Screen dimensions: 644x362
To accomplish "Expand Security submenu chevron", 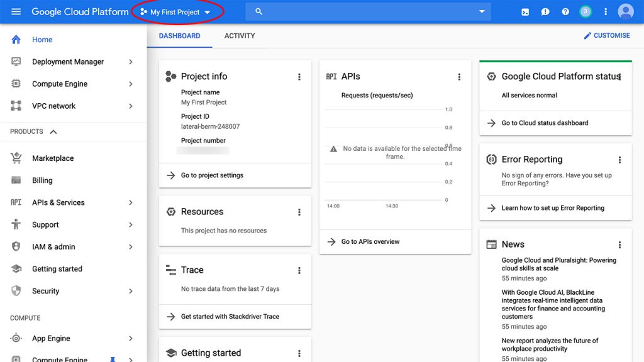I will click(131, 291).
